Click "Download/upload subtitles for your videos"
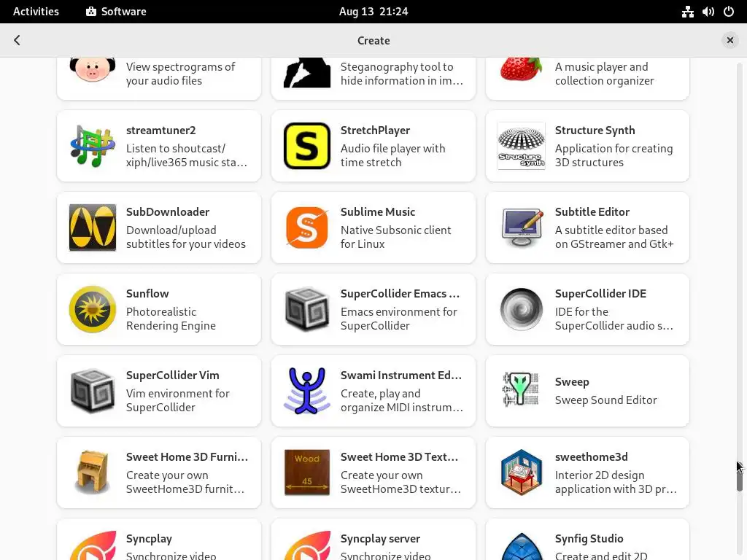Viewport: 747px width, 560px height. 186,237
